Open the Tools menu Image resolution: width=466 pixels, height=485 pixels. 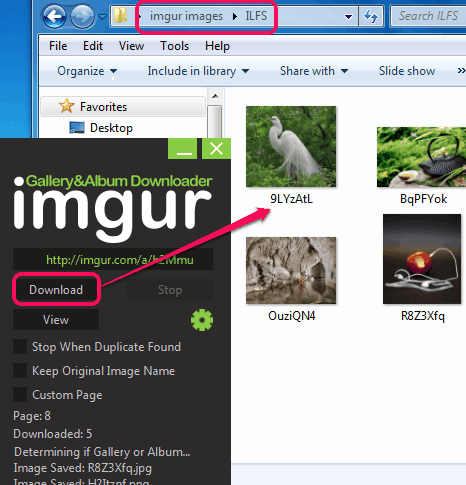tap(174, 46)
